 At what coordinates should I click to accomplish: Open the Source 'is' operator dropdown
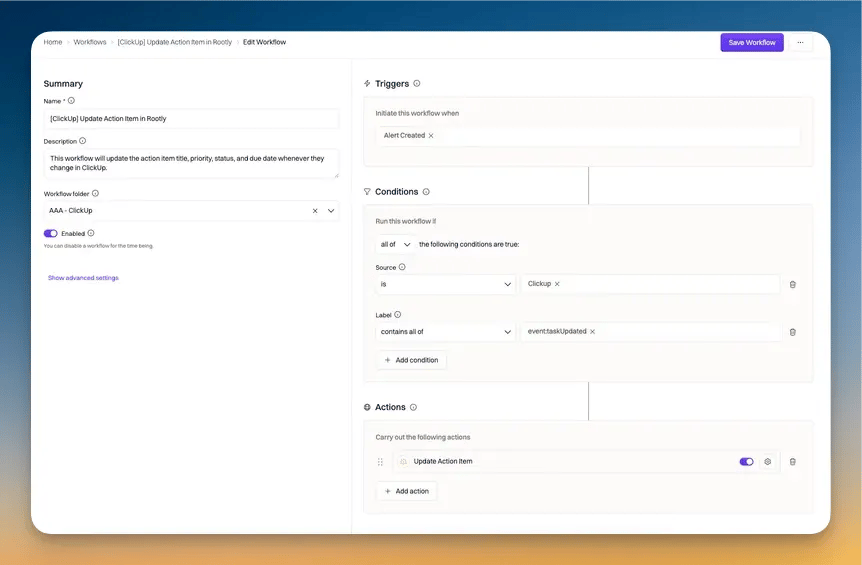[x=445, y=284]
